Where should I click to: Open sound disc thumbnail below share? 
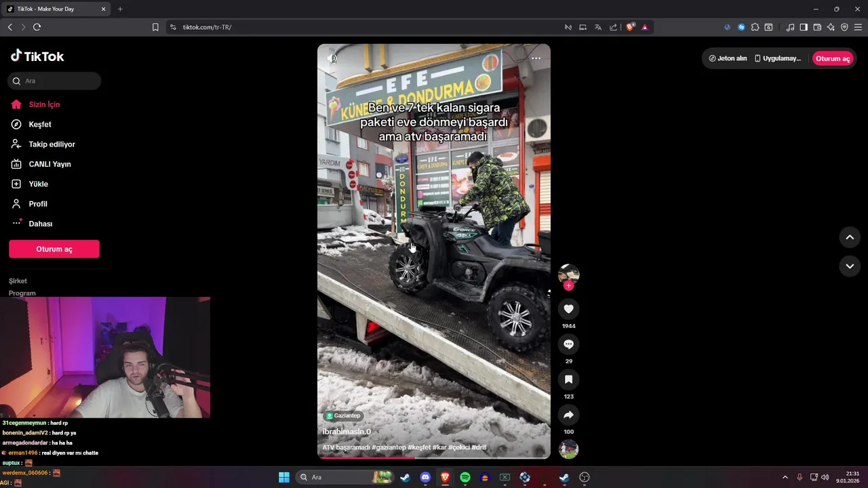click(568, 449)
